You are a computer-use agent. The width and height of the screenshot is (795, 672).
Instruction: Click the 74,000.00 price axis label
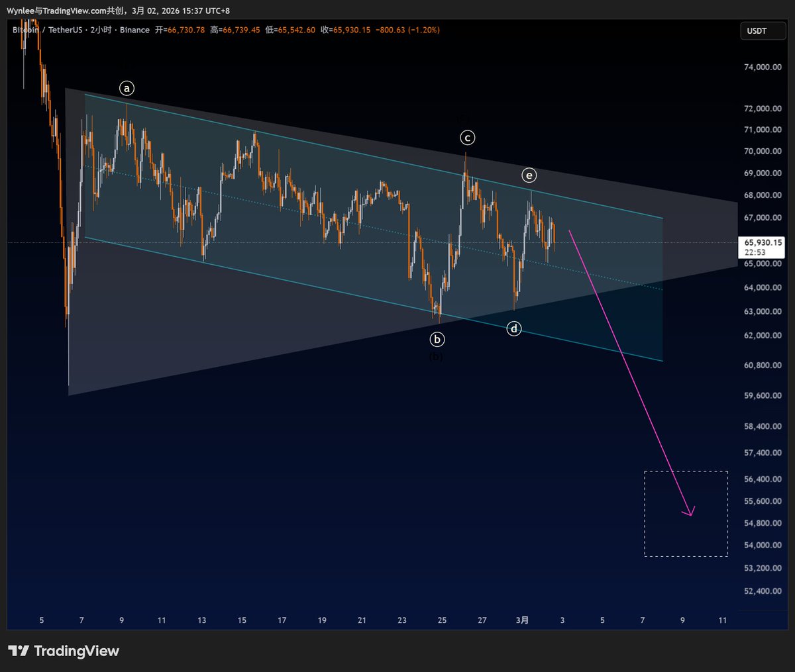[763, 67]
